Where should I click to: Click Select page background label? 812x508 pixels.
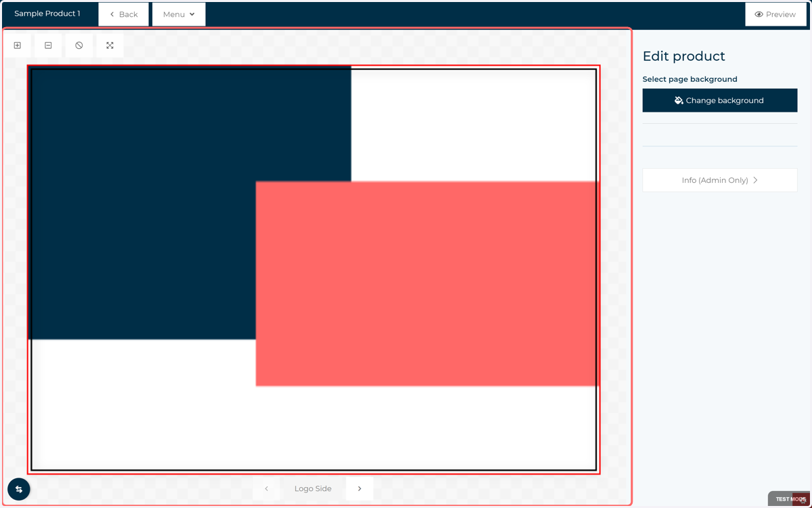[x=690, y=79]
